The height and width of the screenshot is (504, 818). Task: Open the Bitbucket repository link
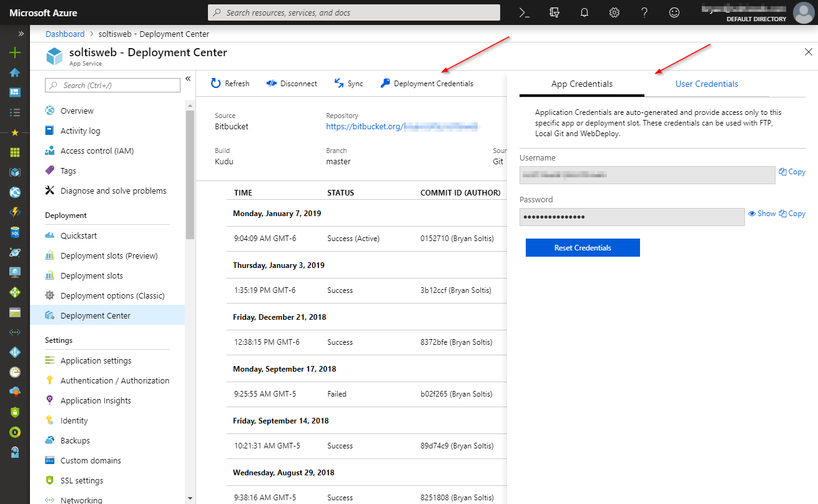402,127
